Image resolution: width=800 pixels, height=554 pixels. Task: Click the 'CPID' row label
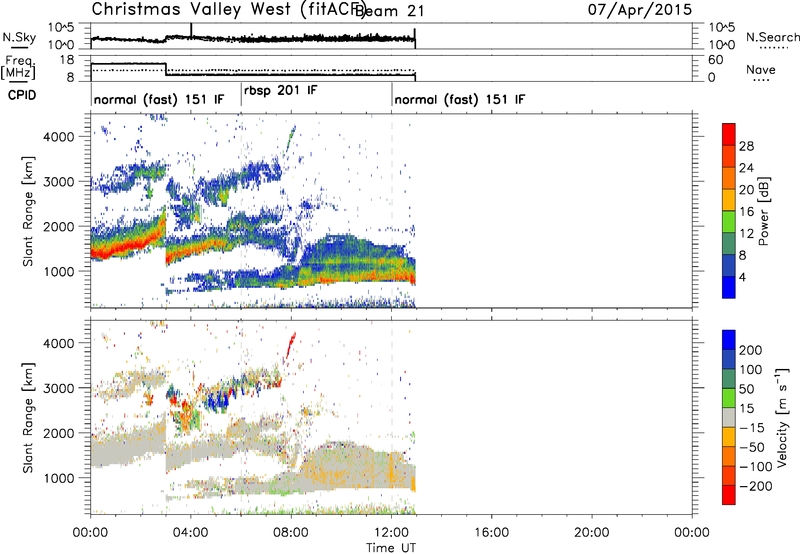21,95
